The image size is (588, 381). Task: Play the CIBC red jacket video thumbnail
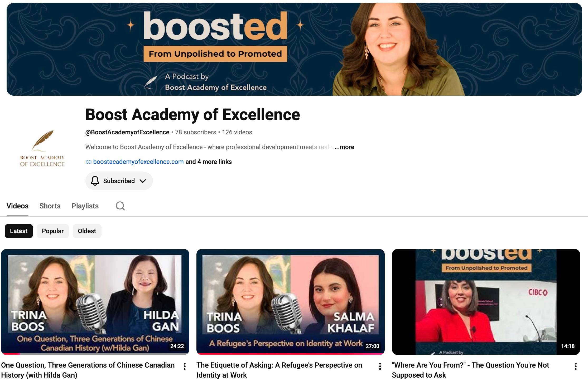pyautogui.click(x=486, y=302)
